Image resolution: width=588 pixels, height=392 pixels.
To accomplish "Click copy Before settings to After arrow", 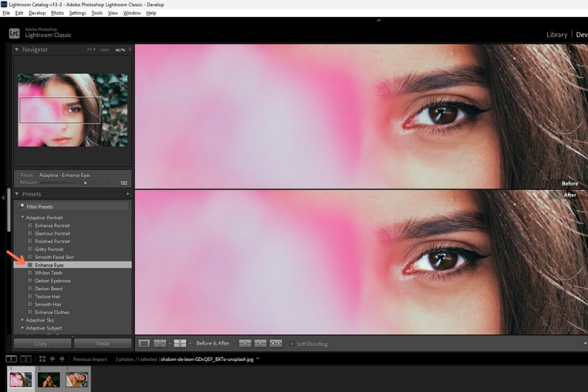I will [245, 343].
